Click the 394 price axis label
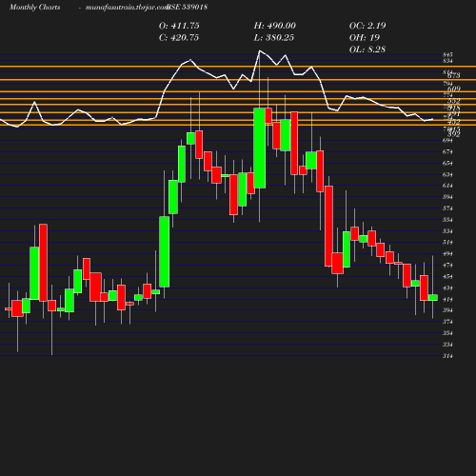Image resolution: width=476 pixels, height=476 pixels. click(x=447, y=310)
